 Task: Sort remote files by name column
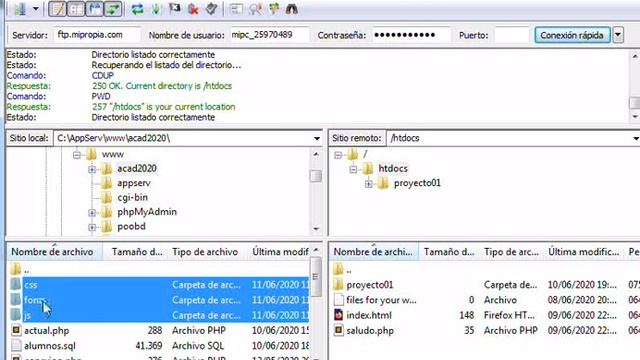click(x=373, y=252)
